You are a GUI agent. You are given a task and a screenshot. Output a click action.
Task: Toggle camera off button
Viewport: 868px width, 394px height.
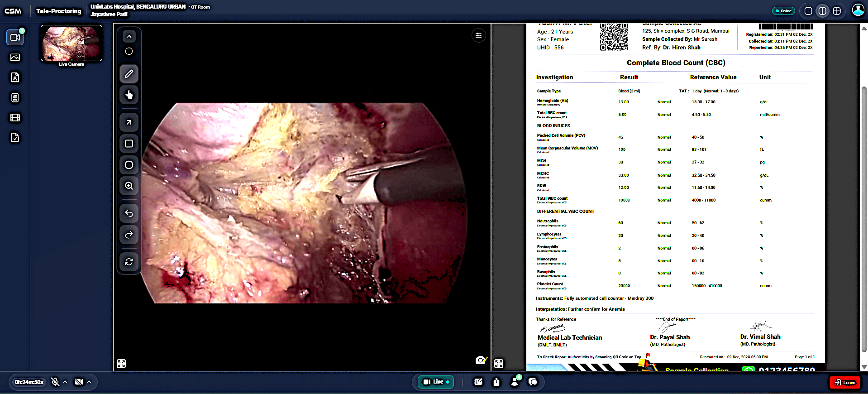point(79,382)
